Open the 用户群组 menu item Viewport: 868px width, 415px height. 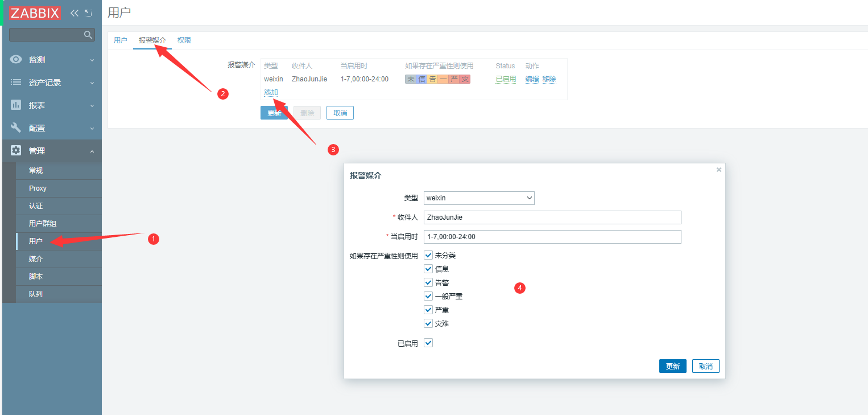(x=59, y=224)
